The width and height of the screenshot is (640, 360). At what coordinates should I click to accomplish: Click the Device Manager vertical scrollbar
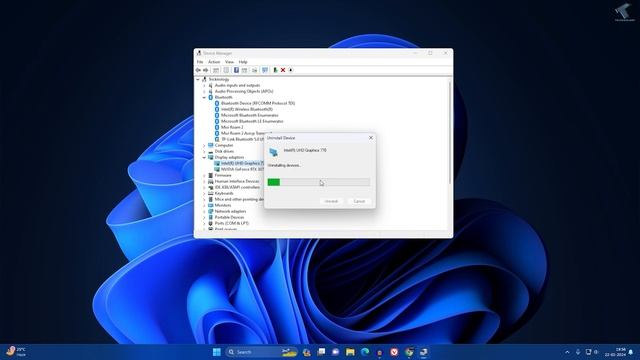[450, 132]
